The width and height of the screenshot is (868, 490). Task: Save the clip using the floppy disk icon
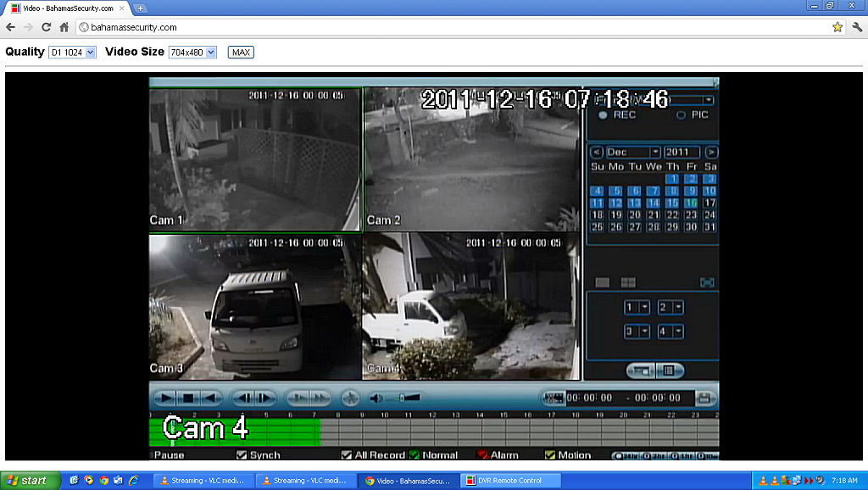coord(704,398)
